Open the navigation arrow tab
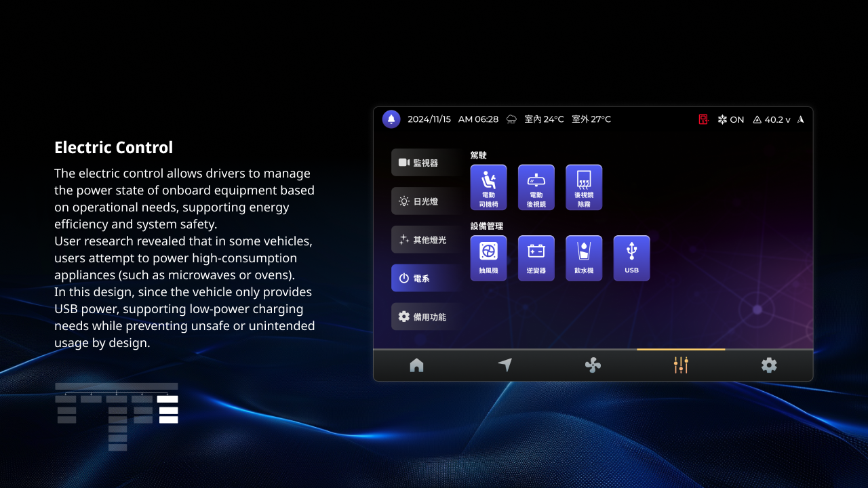Image resolution: width=868 pixels, height=488 pixels. coord(505,365)
